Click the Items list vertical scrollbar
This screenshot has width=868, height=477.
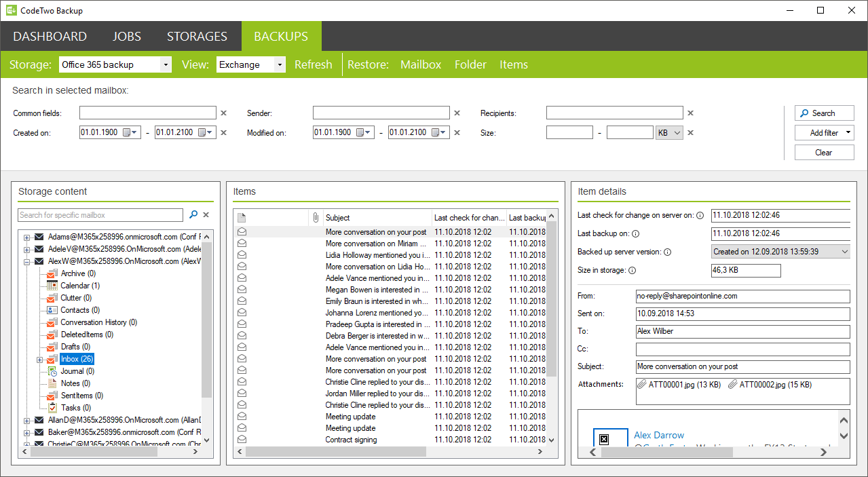(x=551, y=299)
